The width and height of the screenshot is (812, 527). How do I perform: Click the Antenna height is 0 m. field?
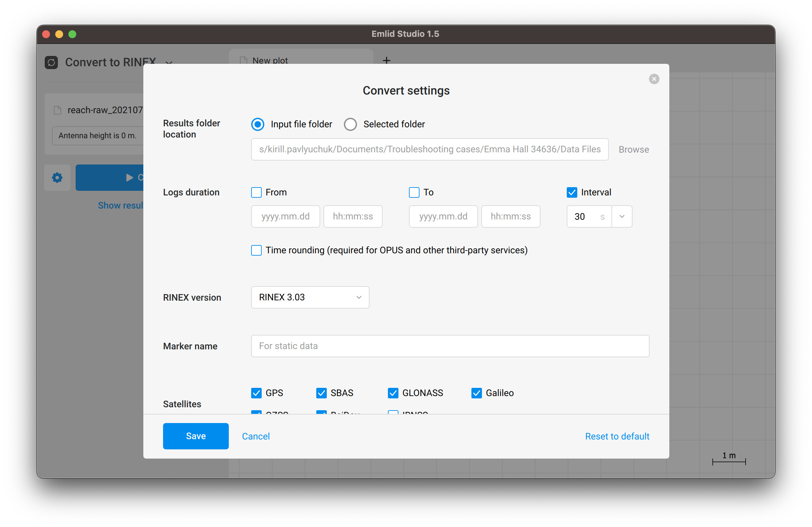click(98, 136)
